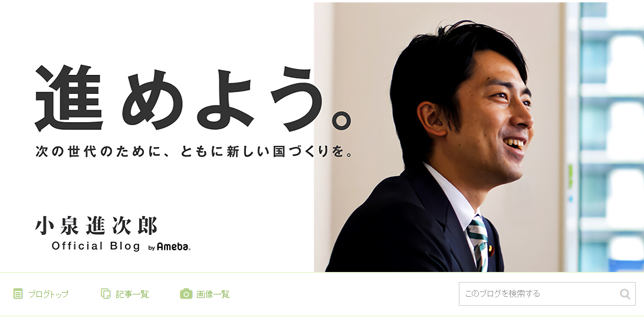Open the 画像一覧 text link
This screenshot has height=321, width=644.
coord(213,294)
